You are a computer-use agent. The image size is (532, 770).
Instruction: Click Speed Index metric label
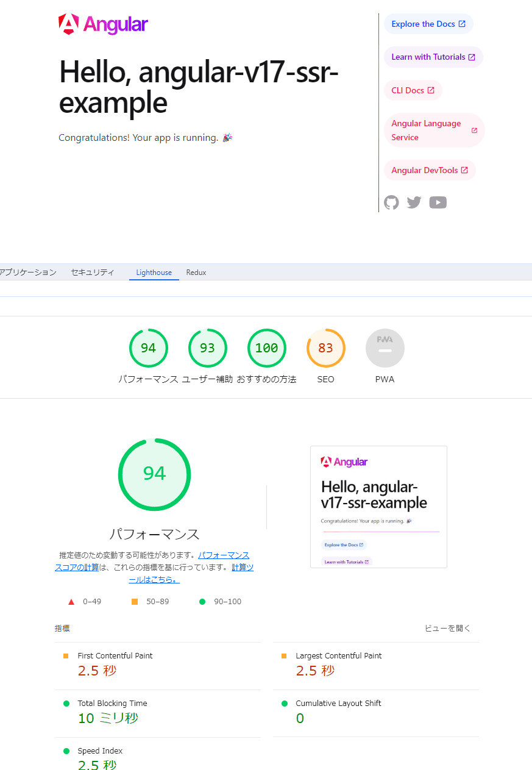pos(100,751)
